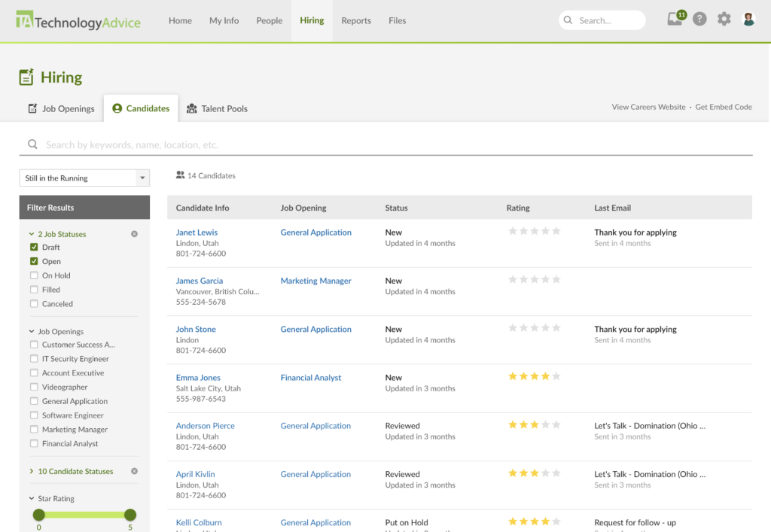The width and height of the screenshot is (771, 532).
Task: Expand the 10 Candidate Statuses section
Action: pyautogui.click(x=32, y=471)
